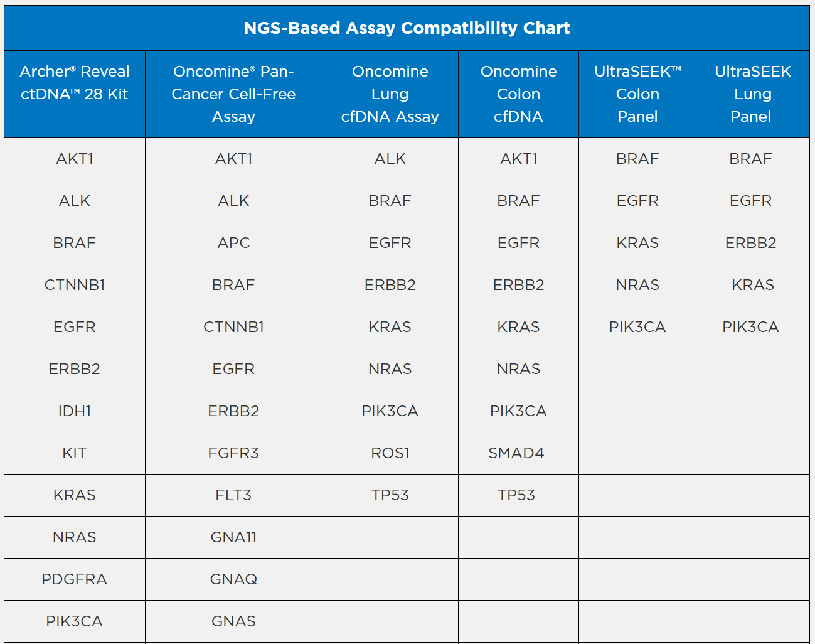Click the KIT gene cell
815x644 pixels.
[x=75, y=453]
